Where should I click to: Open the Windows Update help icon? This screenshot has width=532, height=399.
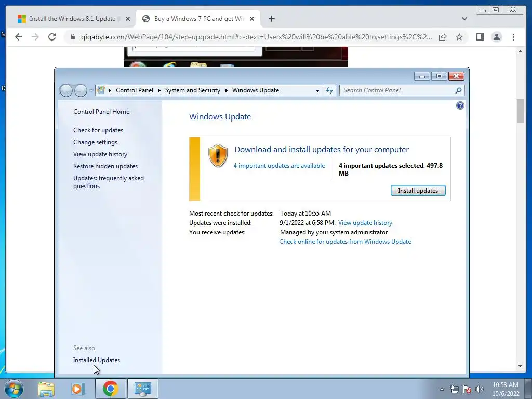point(460,105)
